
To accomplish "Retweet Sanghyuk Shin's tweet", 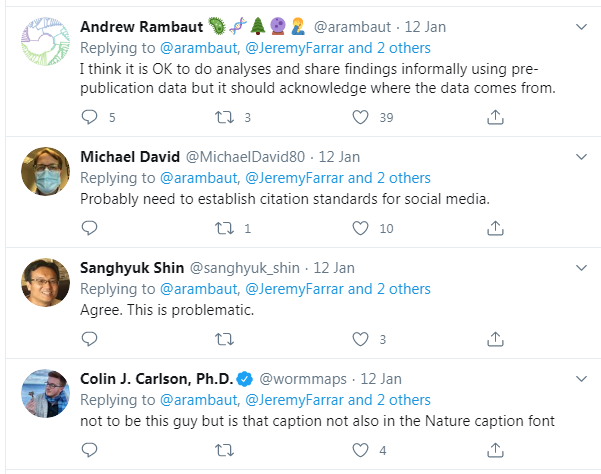I will tap(225, 340).
